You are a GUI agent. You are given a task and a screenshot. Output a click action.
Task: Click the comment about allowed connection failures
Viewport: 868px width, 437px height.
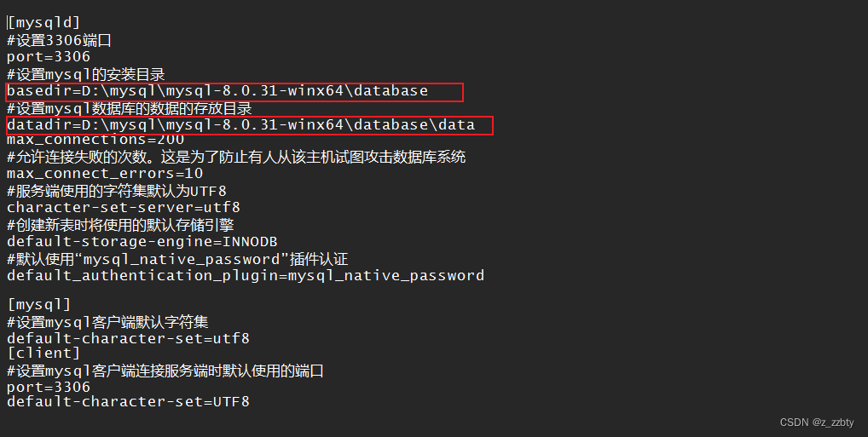pos(236,157)
